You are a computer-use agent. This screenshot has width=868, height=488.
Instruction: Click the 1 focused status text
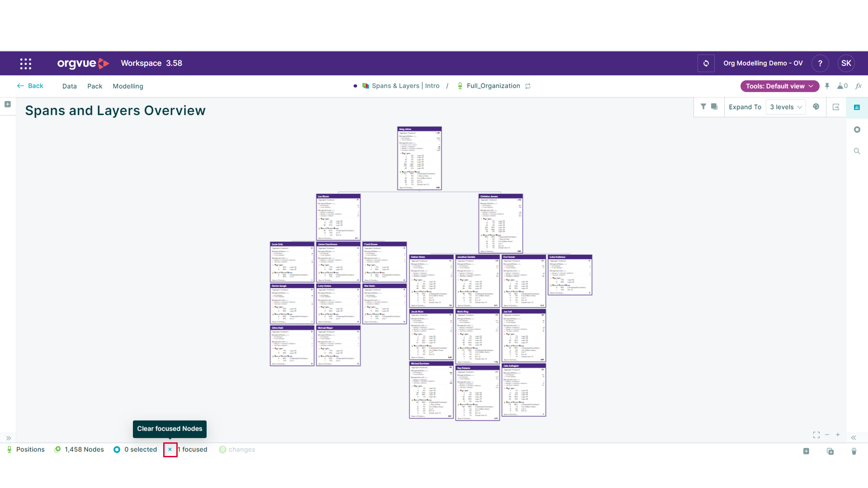pos(193,450)
